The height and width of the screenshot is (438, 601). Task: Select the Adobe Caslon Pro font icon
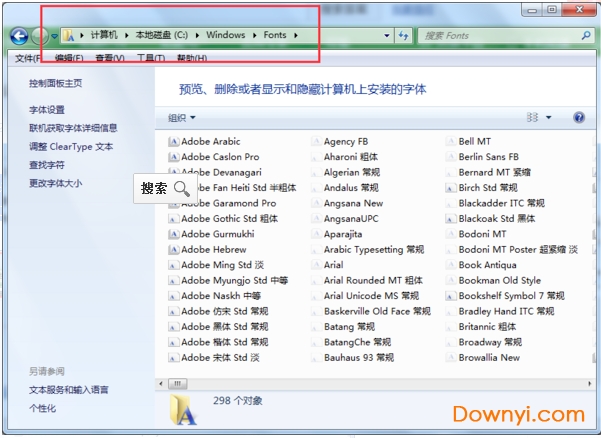coord(174,157)
